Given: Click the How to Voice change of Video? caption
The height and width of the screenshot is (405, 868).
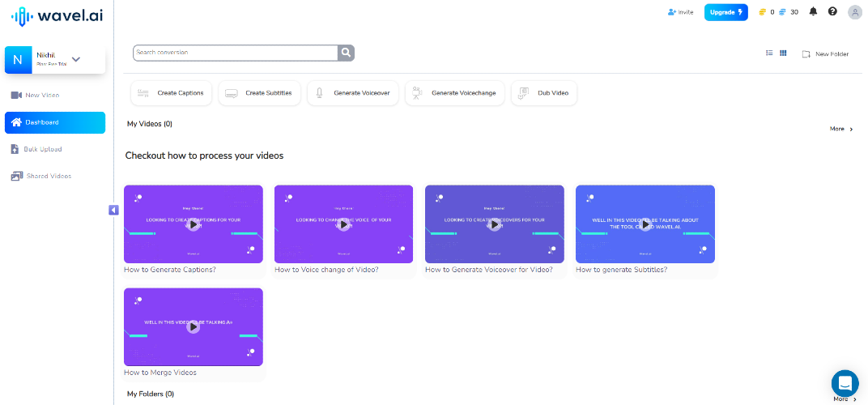Looking at the screenshot, I should tap(326, 270).
